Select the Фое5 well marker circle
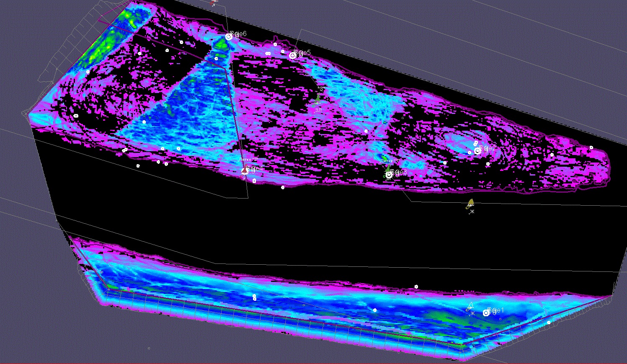This screenshot has height=364, width=627. [293, 55]
